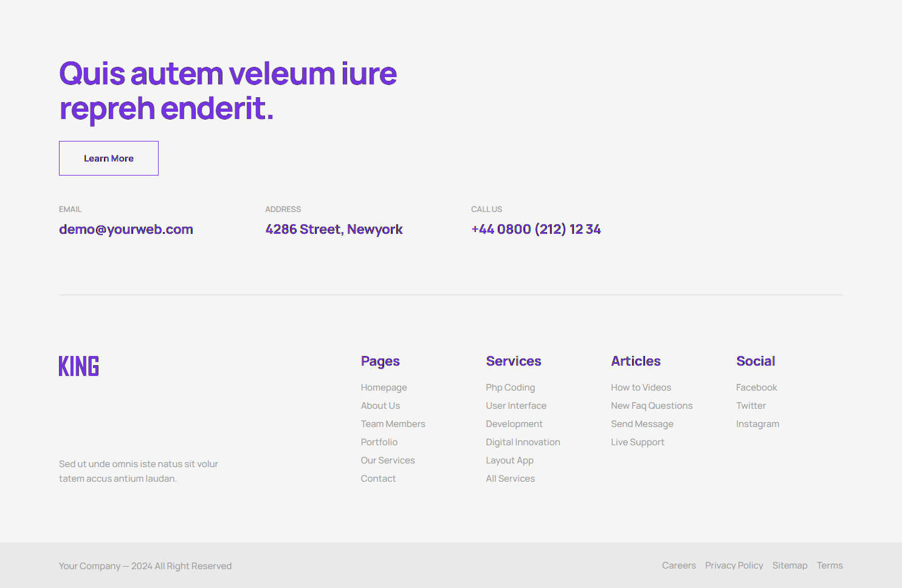View All Services

click(510, 478)
